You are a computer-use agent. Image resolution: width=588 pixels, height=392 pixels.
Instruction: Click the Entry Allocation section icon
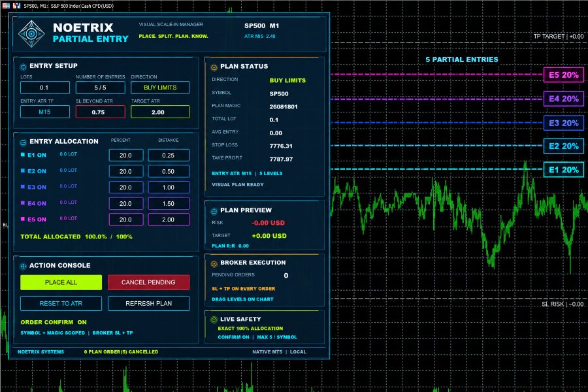(23, 142)
